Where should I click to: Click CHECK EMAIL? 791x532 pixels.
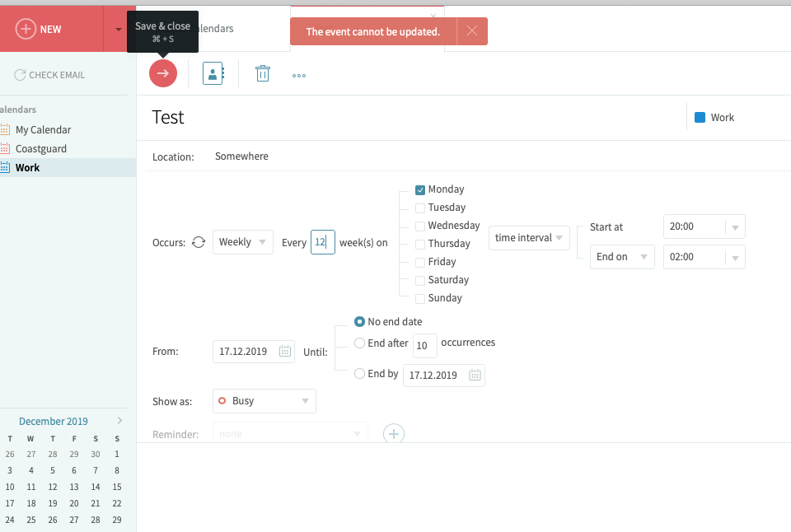click(x=49, y=75)
